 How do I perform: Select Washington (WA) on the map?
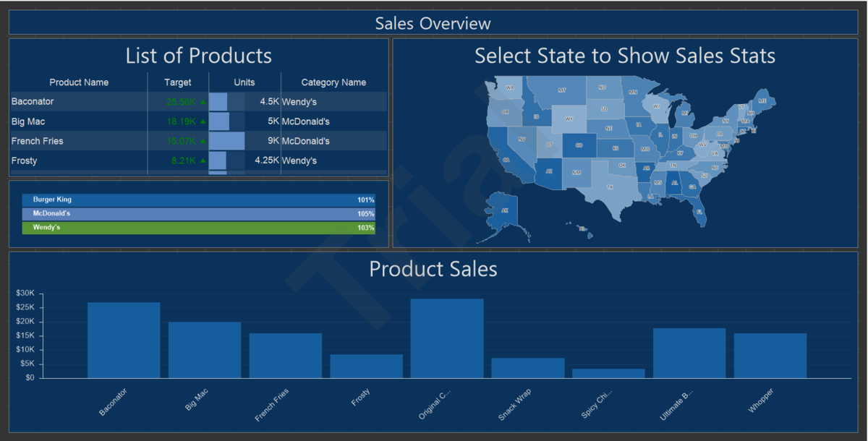pyautogui.click(x=510, y=87)
